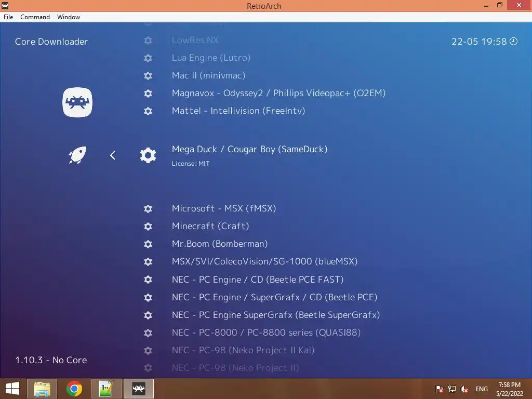Click the gear icon beside Mac II (minivmac)
Image resolution: width=532 pixels, height=399 pixels.
(x=148, y=76)
